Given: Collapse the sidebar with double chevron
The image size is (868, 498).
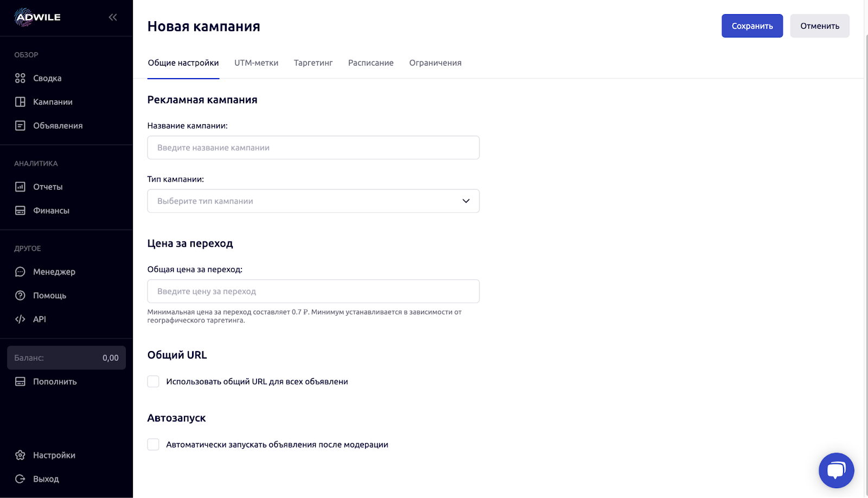Looking at the screenshot, I should point(113,17).
